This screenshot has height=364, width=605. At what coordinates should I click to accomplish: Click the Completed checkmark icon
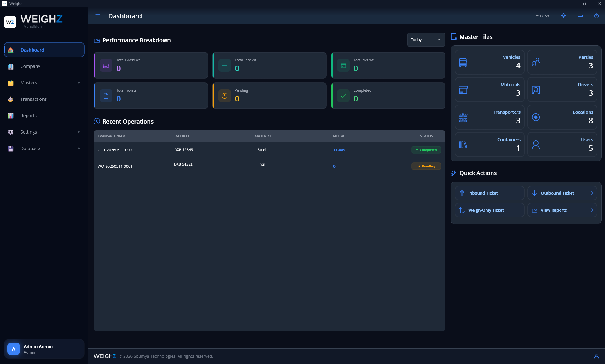pyautogui.click(x=343, y=96)
